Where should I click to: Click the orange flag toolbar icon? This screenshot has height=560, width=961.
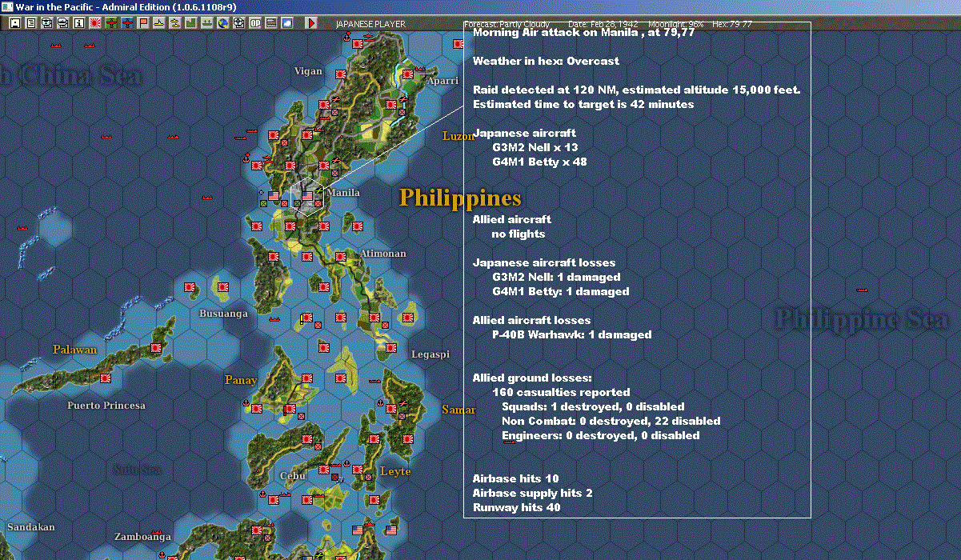(143, 24)
